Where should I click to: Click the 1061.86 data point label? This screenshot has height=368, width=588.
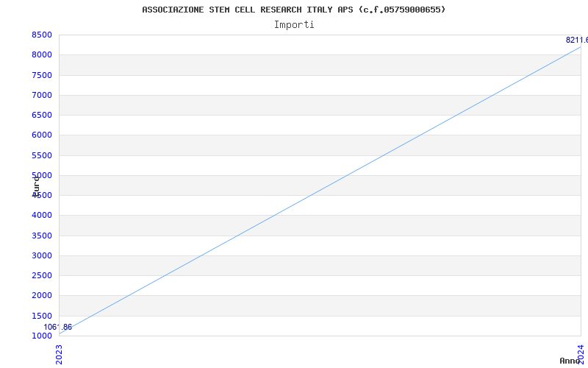(58, 327)
